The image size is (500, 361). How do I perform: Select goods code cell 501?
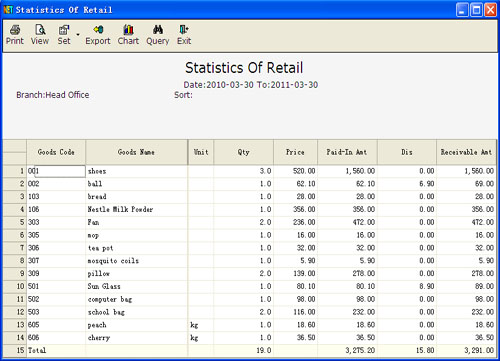tap(56, 286)
